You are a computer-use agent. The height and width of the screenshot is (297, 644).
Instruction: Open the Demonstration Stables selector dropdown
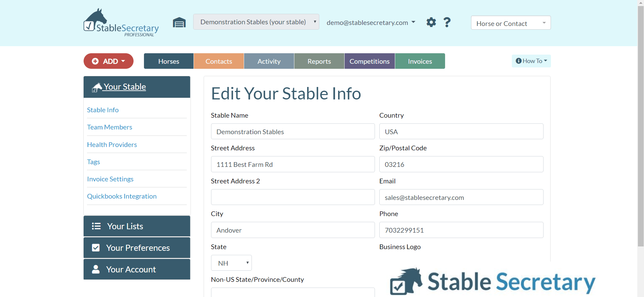pyautogui.click(x=256, y=22)
